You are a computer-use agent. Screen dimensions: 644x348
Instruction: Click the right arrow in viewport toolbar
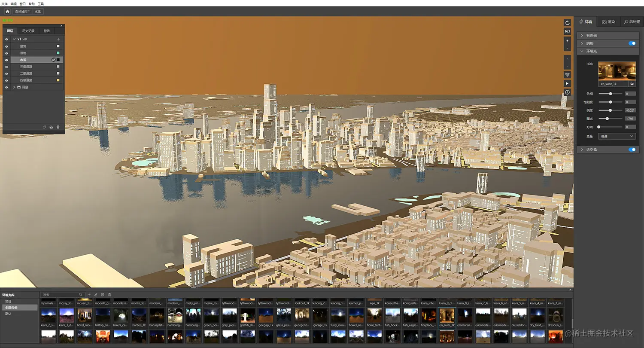click(x=567, y=66)
